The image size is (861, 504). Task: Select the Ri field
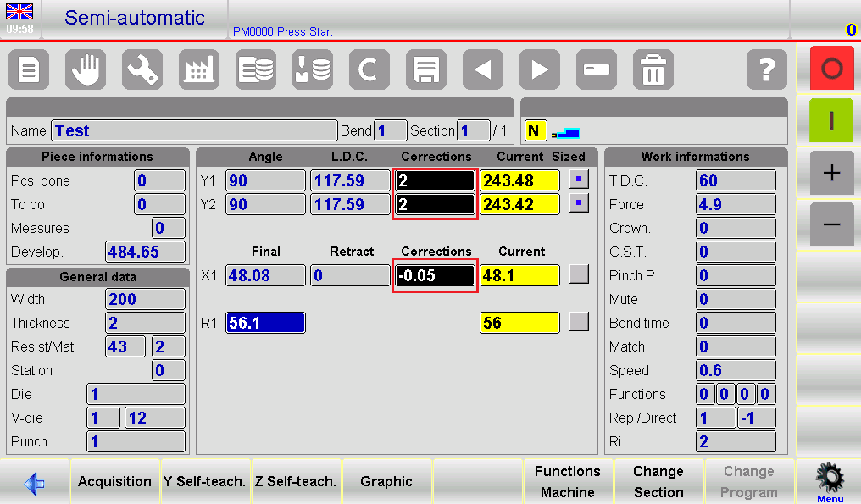click(736, 441)
